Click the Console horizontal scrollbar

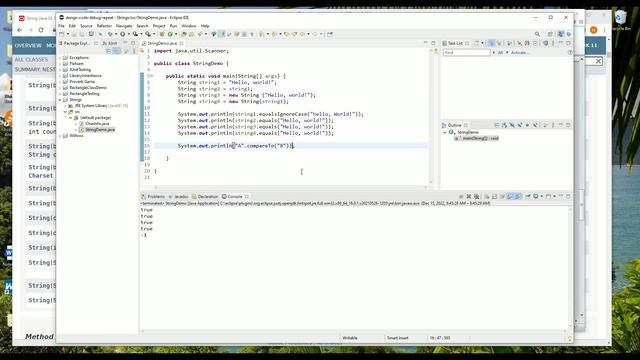click(x=353, y=331)
